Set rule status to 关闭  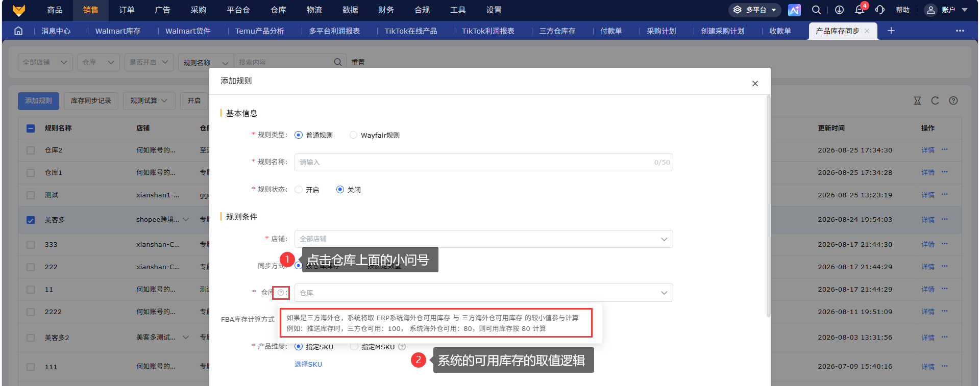[340, 190]
